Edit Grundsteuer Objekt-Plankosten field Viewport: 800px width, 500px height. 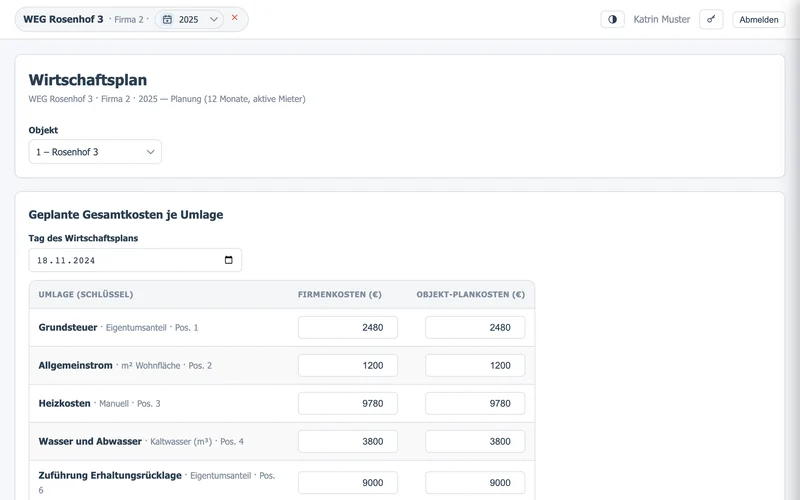tap(475, 328)
